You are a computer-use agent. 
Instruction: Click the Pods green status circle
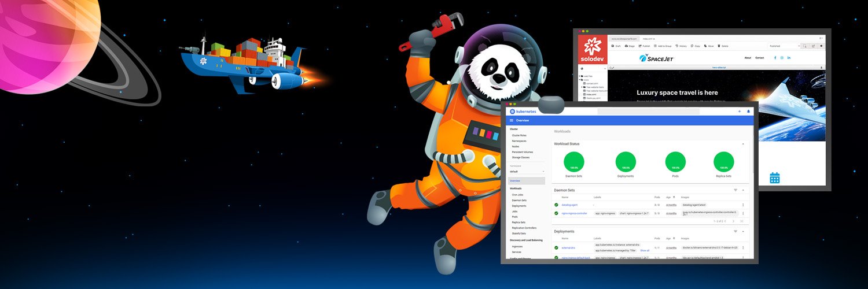click(x=675, y=161)
